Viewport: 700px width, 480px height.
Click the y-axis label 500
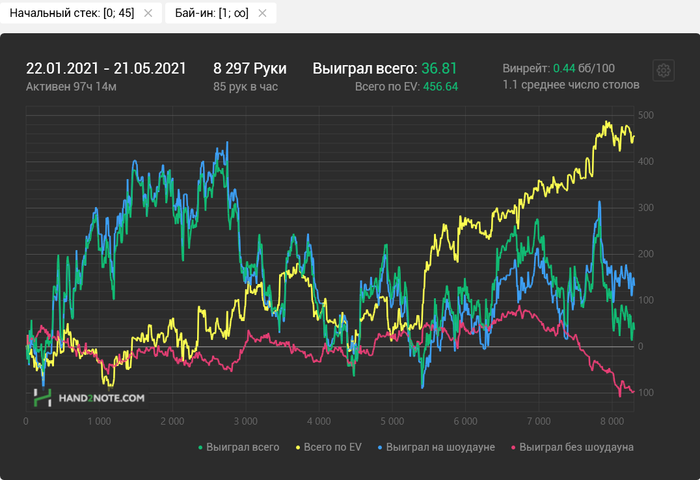(646, 115)
